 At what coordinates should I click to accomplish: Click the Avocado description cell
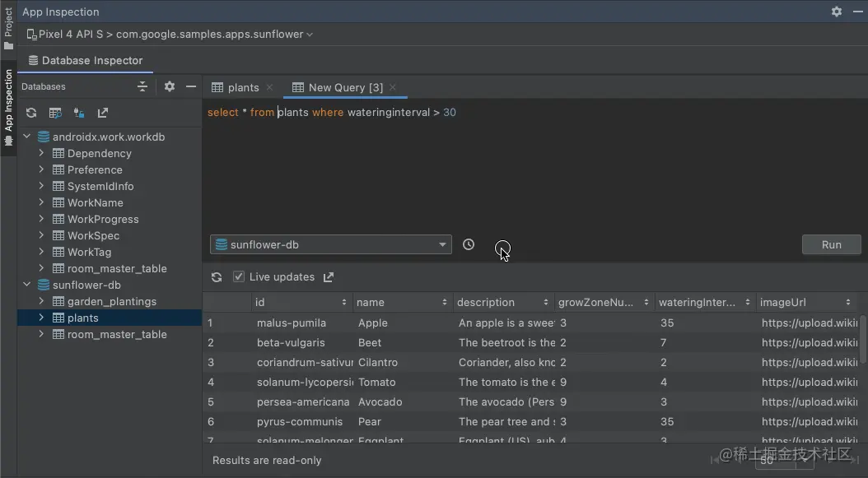[506, 401]
